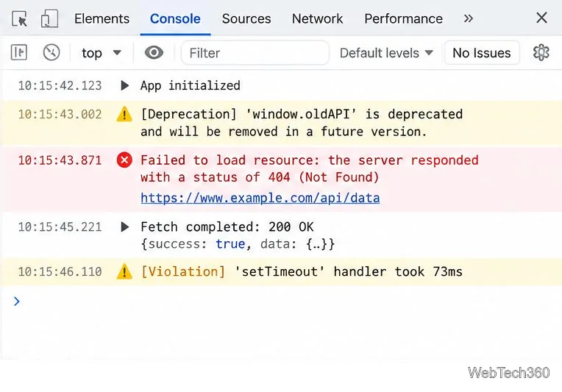Select timestamp 10:15:42.123
The image size is (562, 392).
coord(60,85)
